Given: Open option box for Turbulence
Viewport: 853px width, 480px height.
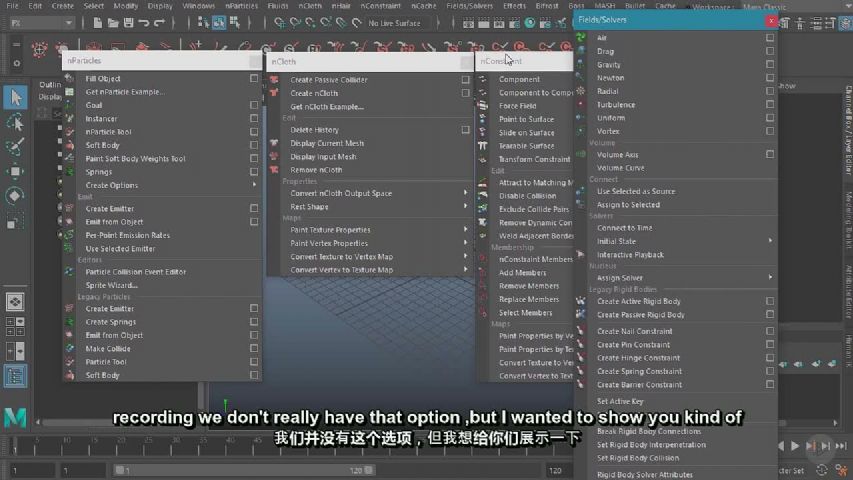Looking at the screenshot, I should 770,104.
